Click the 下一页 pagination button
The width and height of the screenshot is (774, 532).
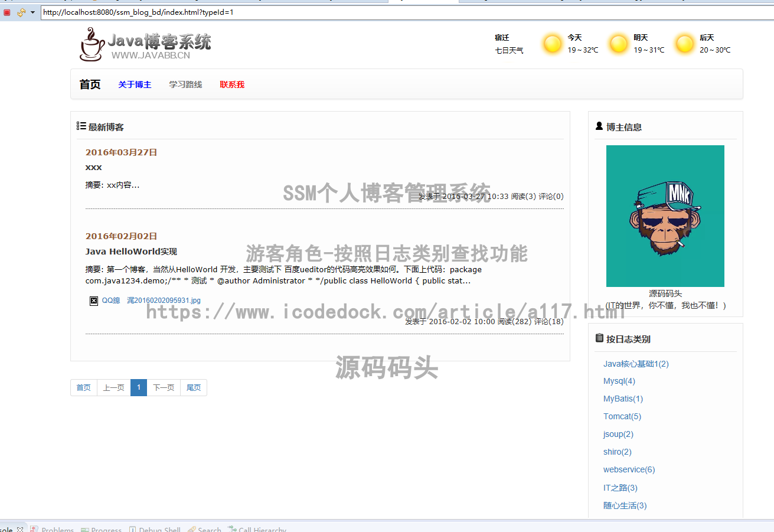(x=164, y=387)
